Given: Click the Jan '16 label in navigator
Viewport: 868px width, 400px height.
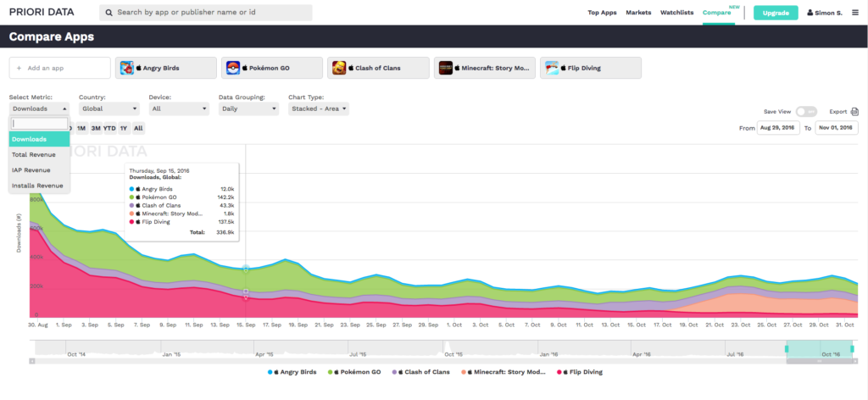Looking at the screenshot, I should [548, 354].
